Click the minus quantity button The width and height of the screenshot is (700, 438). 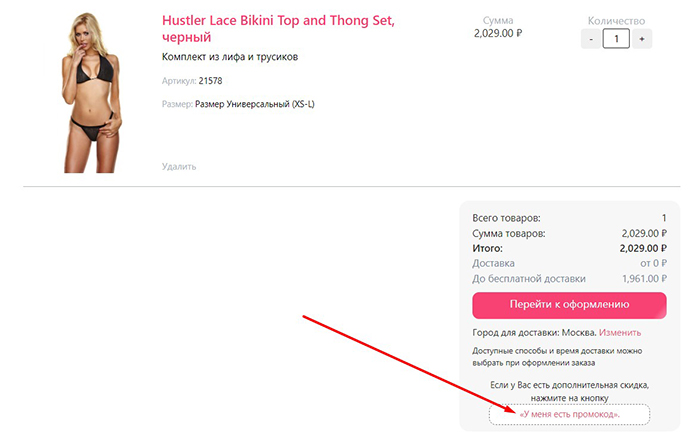coord(591,39)
